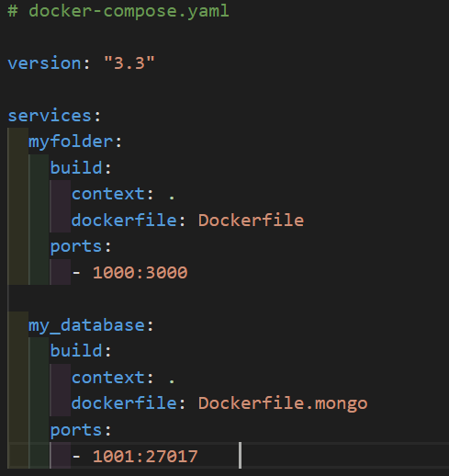Click the 1001:27017 port mapping
Viewport: 449px width, 476px height.
[x=145, y=457]
